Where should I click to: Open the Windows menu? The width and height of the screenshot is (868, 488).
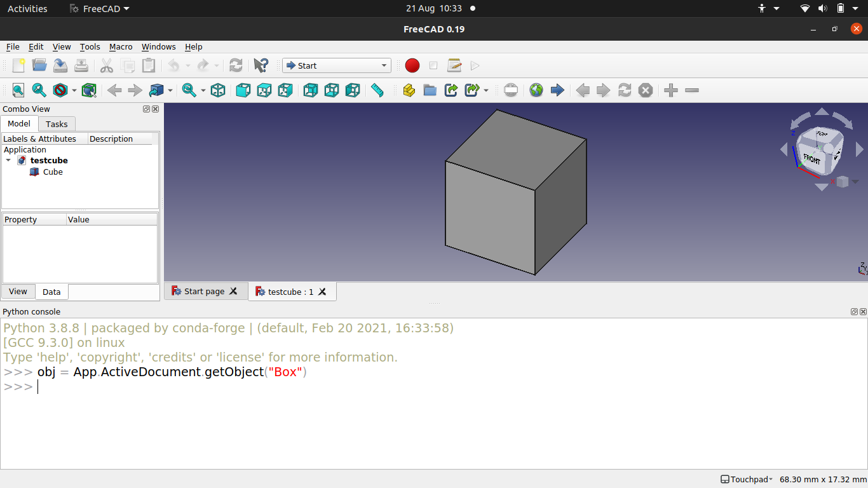point(159,46)
